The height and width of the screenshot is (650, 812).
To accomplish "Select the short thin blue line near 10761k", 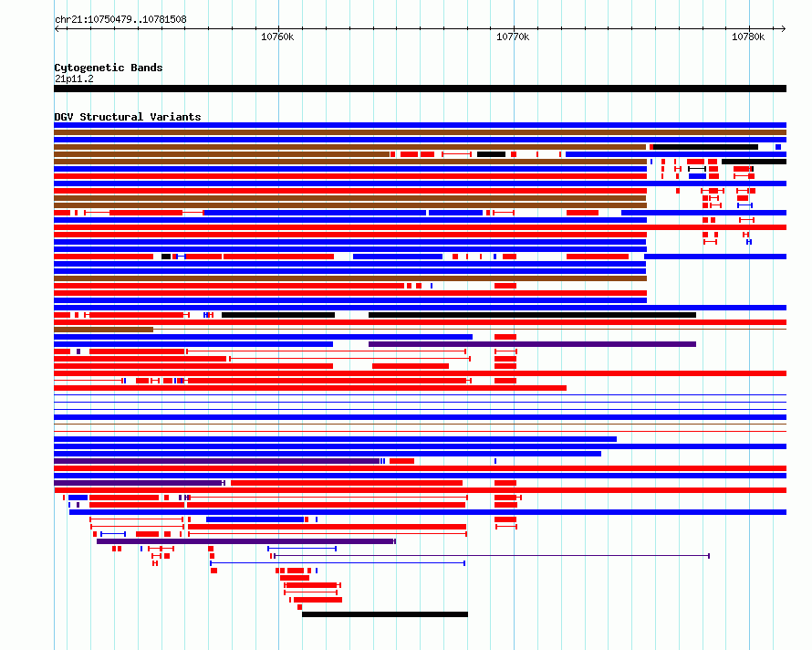I will 302,549.
